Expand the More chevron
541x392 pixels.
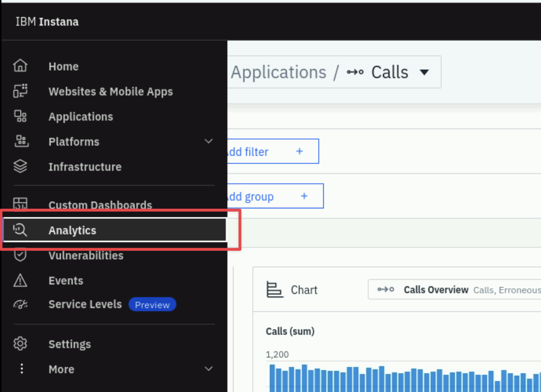[208, 369]
